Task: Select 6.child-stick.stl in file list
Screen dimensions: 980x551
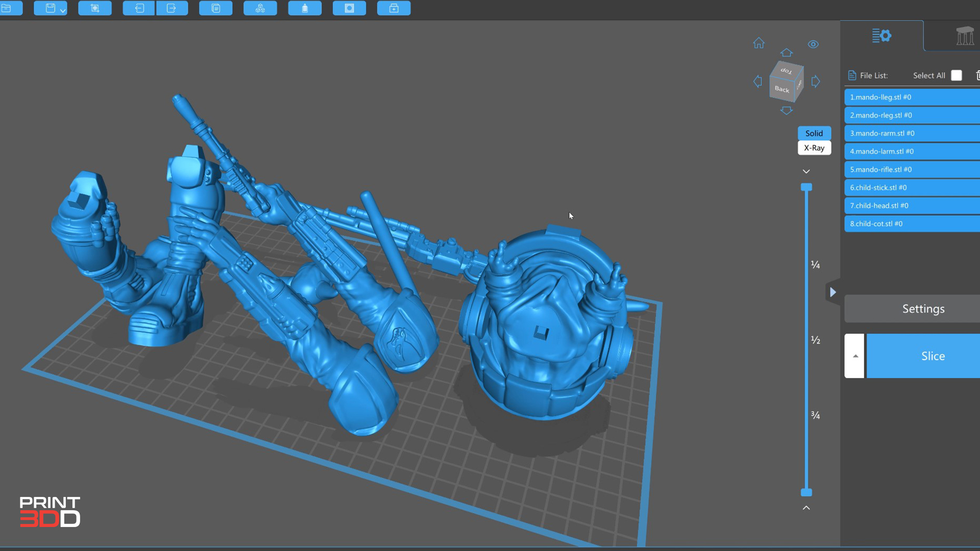Action: (x=912, y=188)
